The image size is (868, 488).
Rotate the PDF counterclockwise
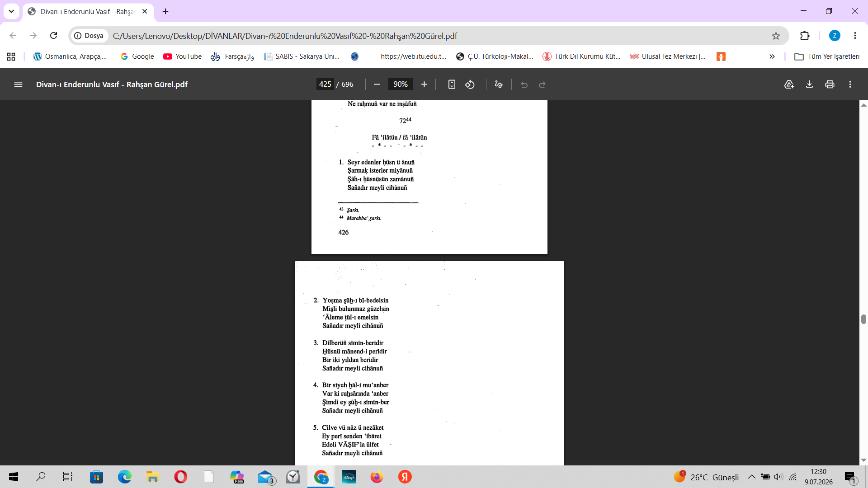470,84
